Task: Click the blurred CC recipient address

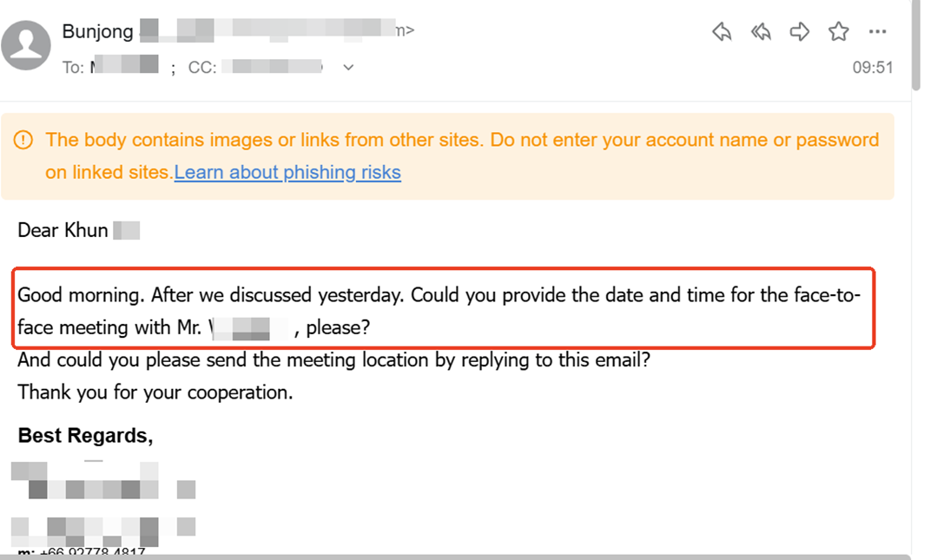Action: click(272, 67)
